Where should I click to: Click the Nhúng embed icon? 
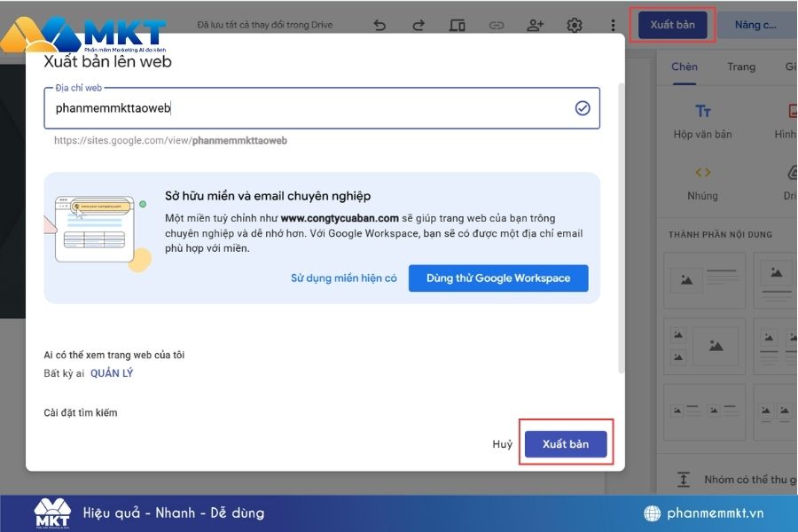tap(702, 173)
